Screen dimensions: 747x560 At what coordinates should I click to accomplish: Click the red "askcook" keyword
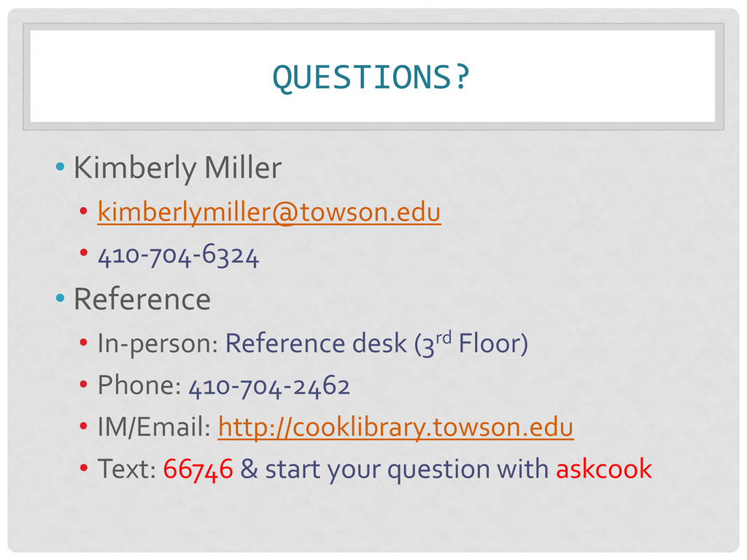click(603, 470)
